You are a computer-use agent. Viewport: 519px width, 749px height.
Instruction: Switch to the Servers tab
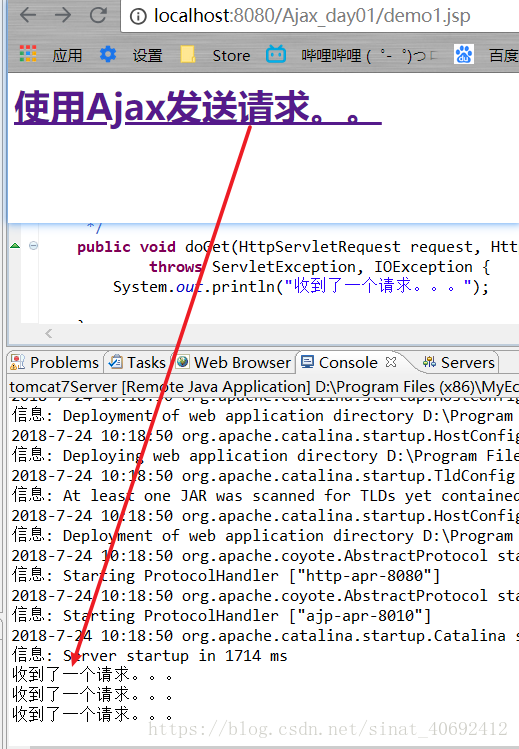pos(458,362)
